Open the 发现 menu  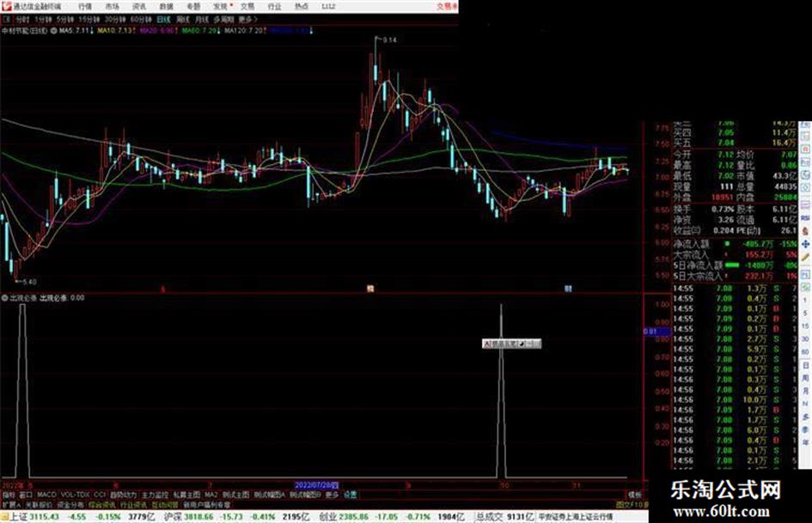tap(221, 7)
